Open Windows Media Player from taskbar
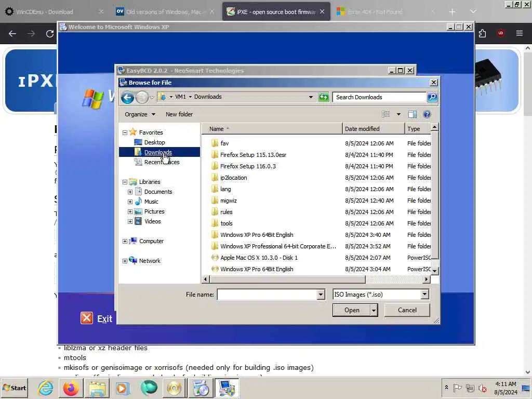The image size is (532, 399). 123,388
